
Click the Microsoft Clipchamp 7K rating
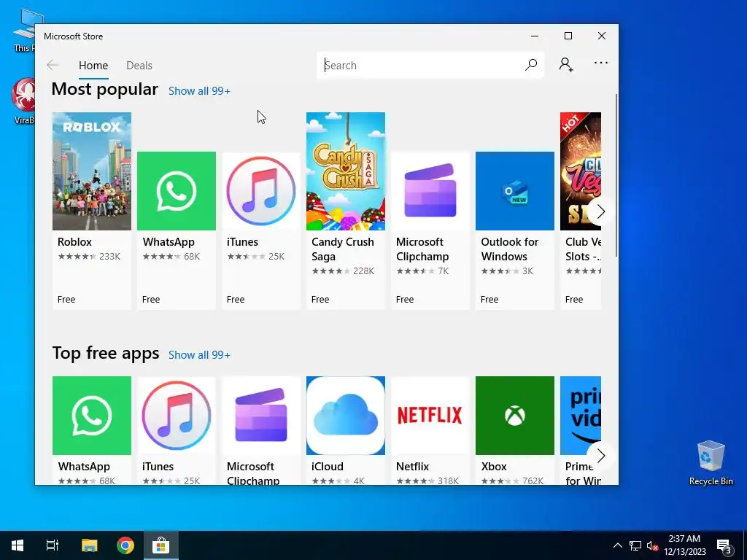422,271
